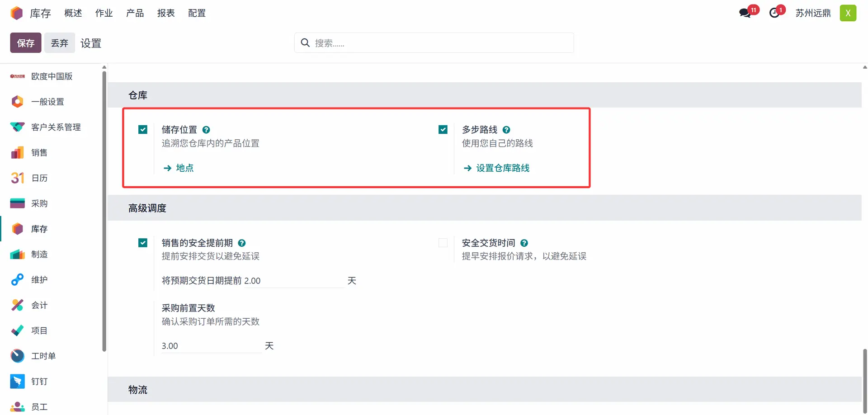Open Manufacturing settings in sidebar

tap(39, 255)
